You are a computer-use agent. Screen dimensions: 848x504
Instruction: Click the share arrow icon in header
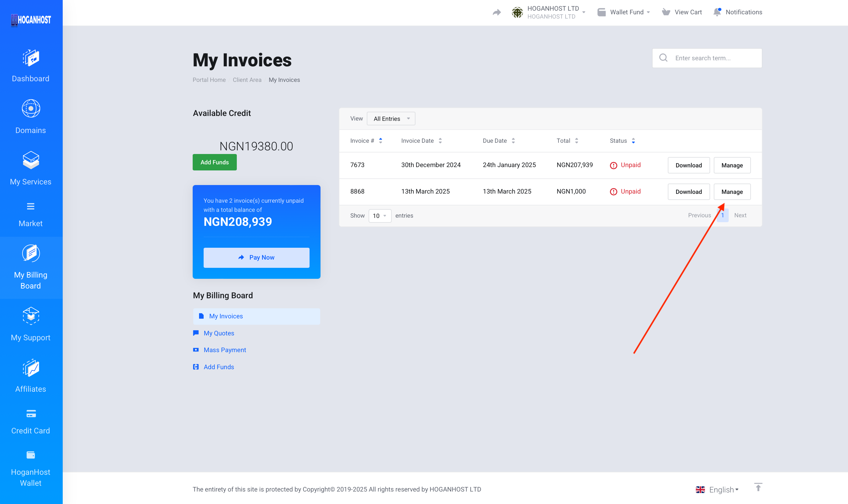[x=497, y=12]
